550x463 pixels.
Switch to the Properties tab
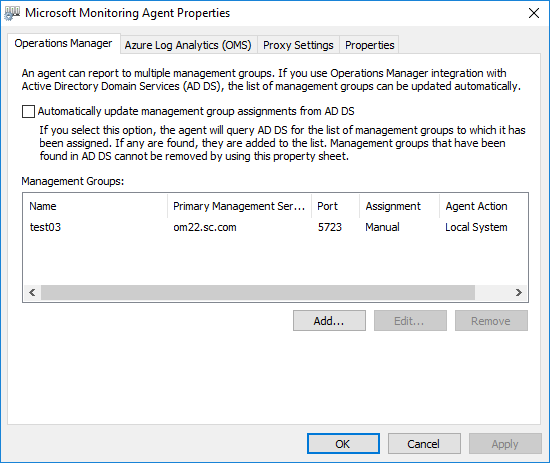coord(369,45)
